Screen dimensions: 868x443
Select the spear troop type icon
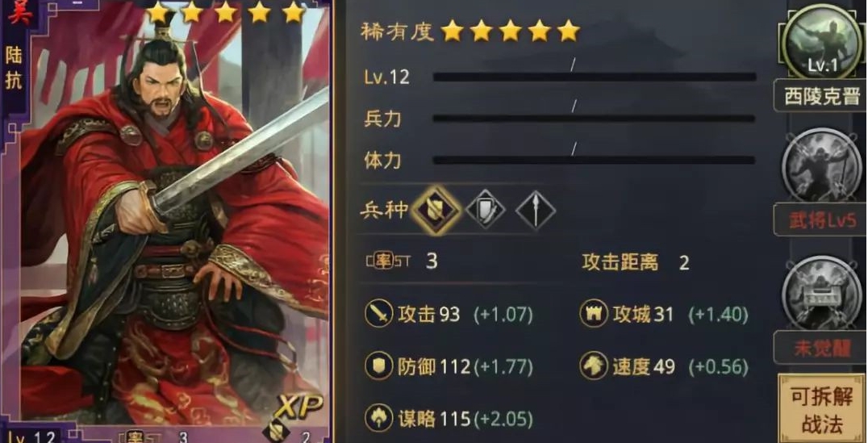coord(536,211)
